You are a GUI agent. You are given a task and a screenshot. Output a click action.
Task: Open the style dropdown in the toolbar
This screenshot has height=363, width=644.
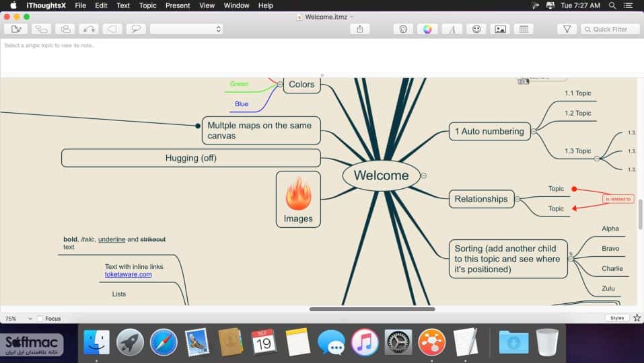(186, 29)
